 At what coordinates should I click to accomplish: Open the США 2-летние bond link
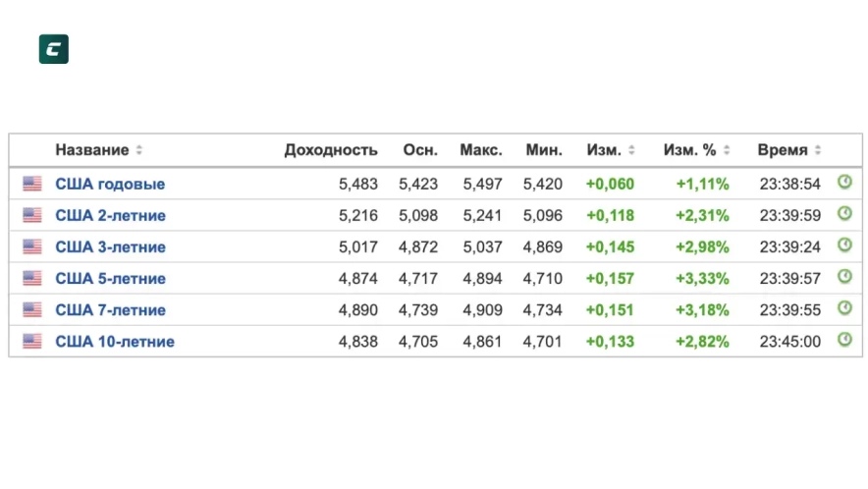(110, 215)
